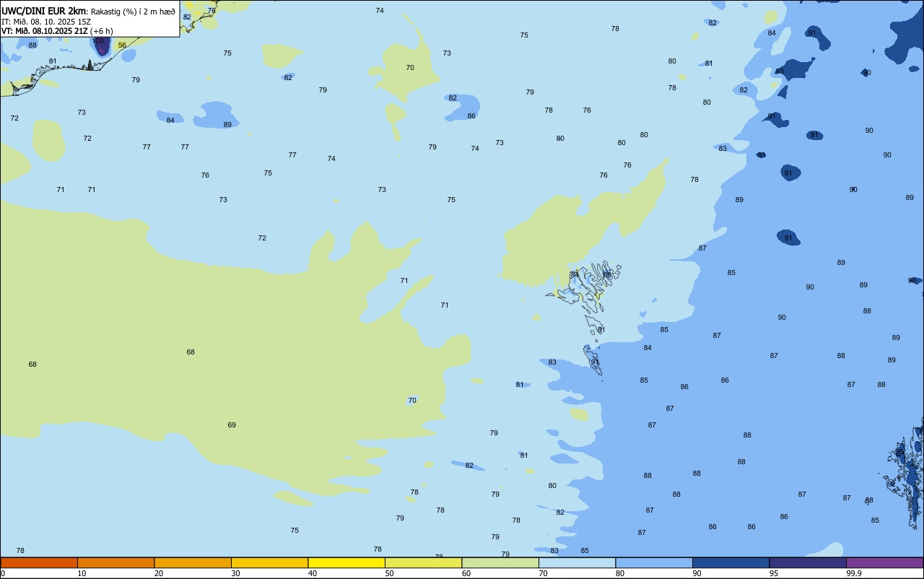The width and height of the screenshot is (924, 579).
Task: Click the '95' legend tick label
Action: 774,573
